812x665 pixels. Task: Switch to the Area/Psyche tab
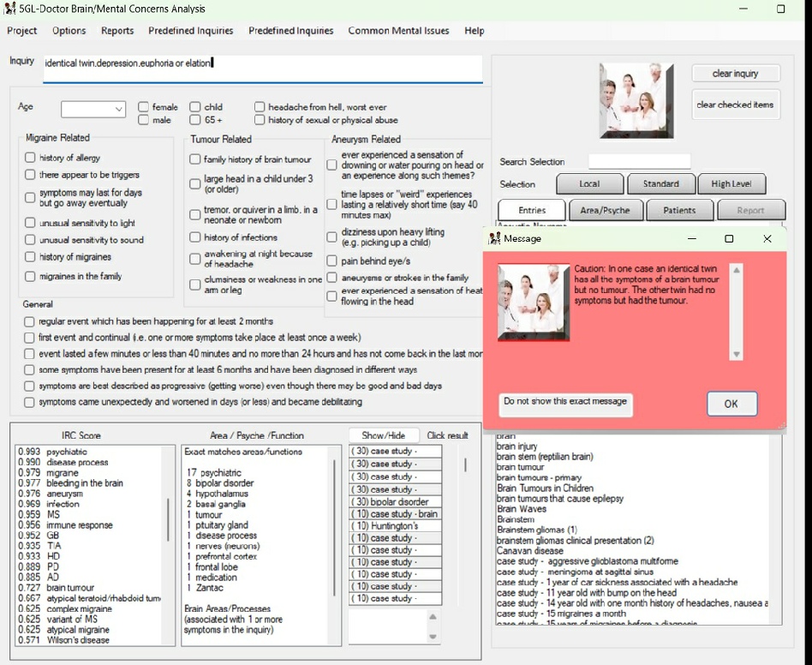(x=604, y=210)
